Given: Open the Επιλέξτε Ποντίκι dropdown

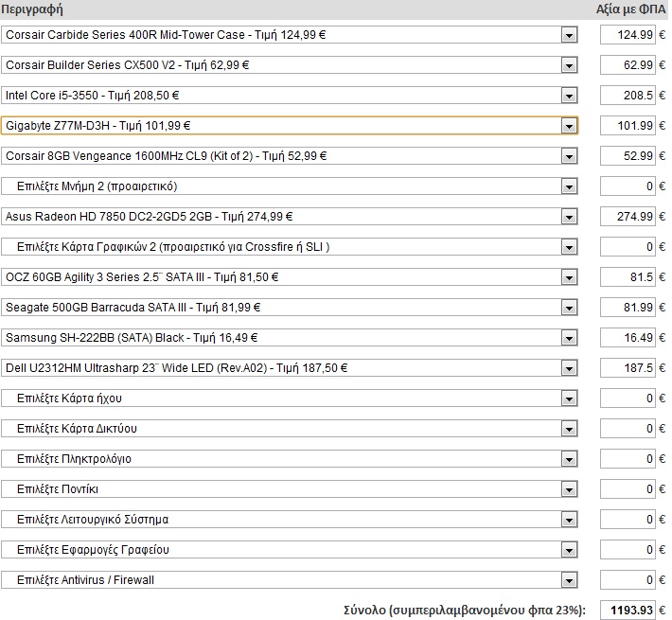Looking at the screenshot, I should (x=290, y=489).
